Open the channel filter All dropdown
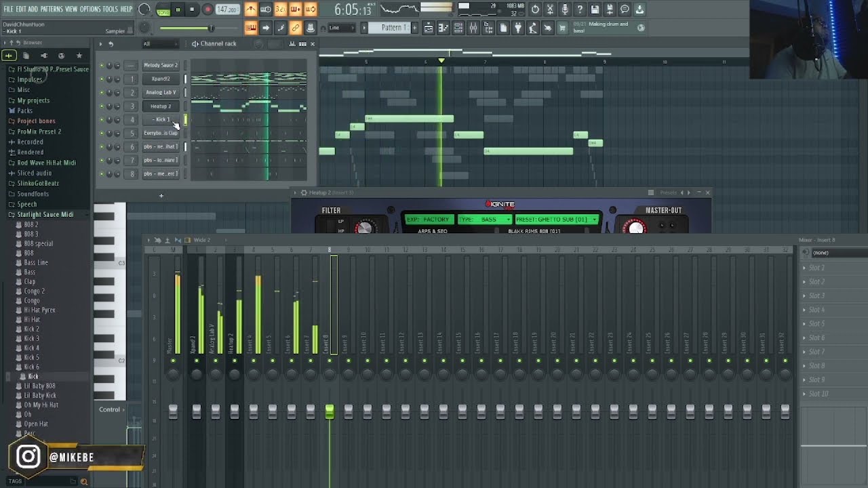Image resolution: width=868 pixels, height=488 pixels. click(161, 43)
